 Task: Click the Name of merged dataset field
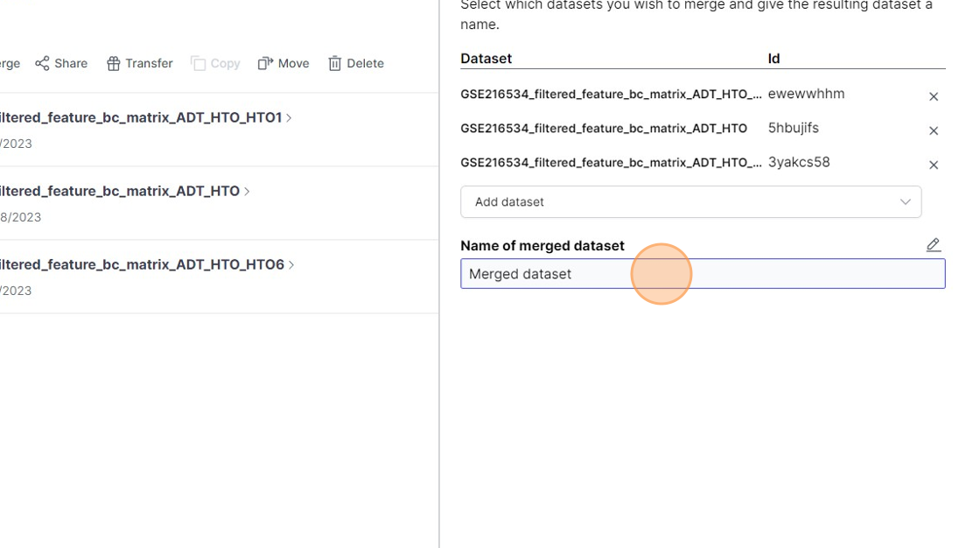click(x=703, y=274)
